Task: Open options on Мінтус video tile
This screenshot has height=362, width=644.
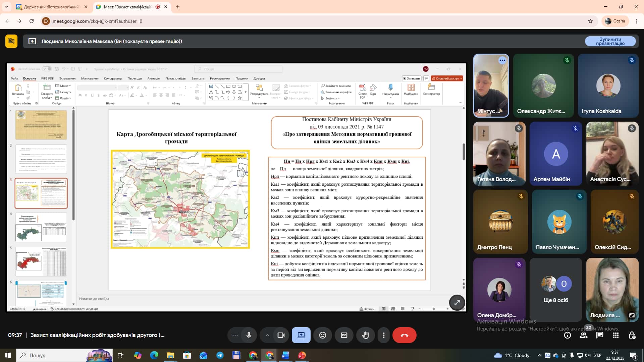Action: pos(502,61)
